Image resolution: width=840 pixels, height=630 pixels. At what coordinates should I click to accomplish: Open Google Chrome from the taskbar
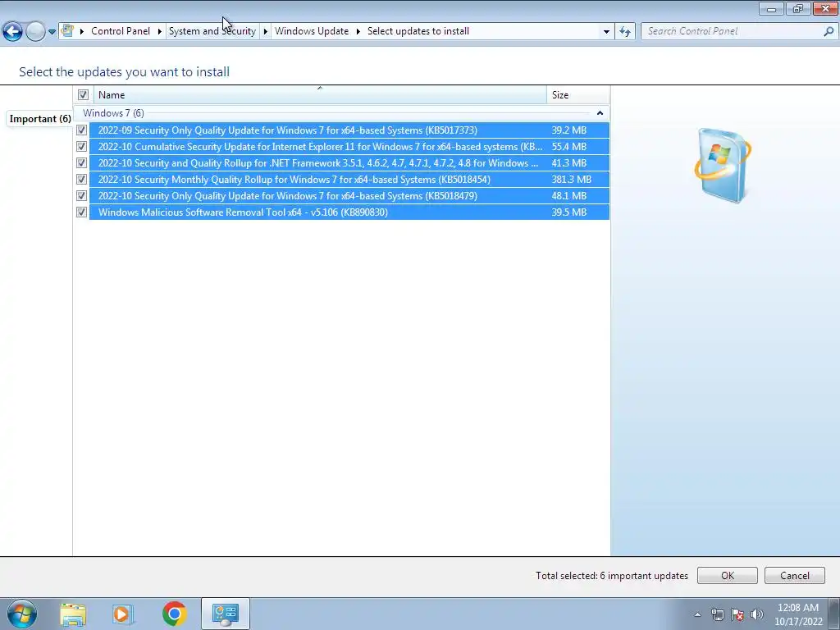[x=174, y=614]
